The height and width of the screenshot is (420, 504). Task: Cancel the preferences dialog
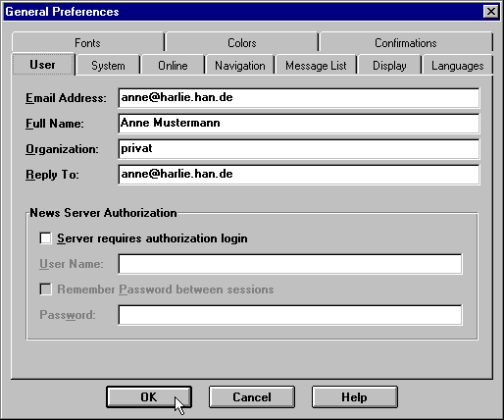tap(252, 397)
